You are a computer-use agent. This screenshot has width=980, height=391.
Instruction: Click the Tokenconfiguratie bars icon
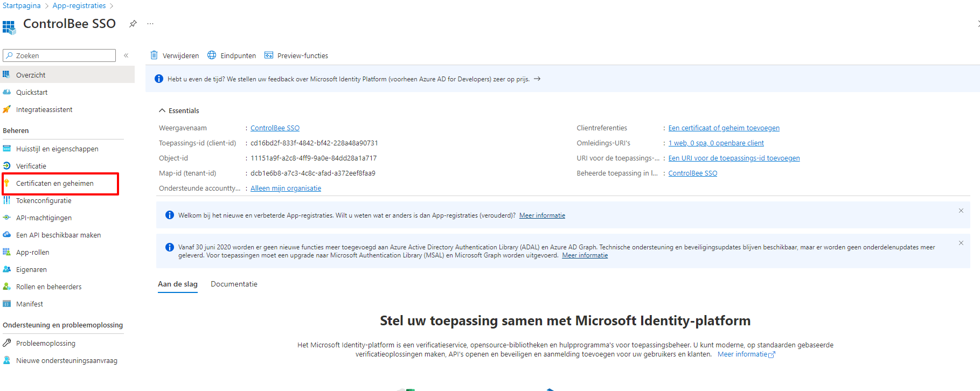click(6, 200)
